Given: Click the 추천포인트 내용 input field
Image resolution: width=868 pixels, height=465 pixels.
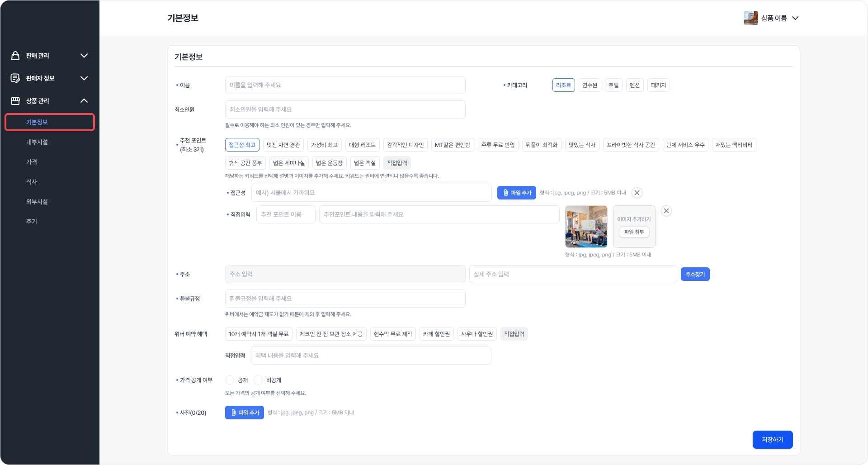Looking at the screenshot, I should 439,214.
